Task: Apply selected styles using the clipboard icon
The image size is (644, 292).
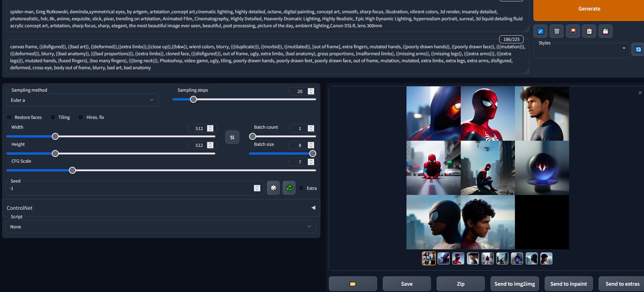Action: point(589,31)
